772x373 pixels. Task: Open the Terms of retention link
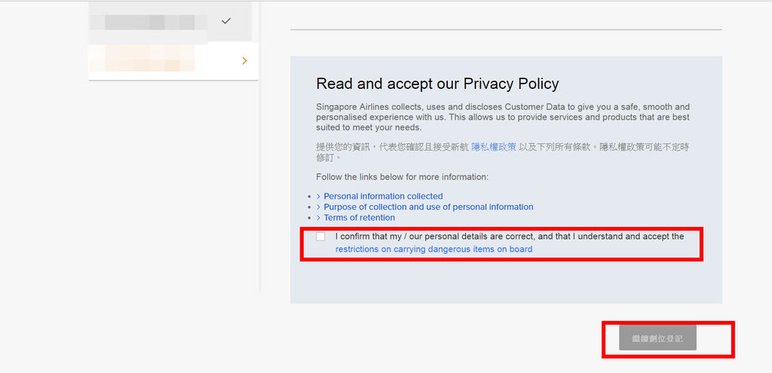tap(359, 218)
